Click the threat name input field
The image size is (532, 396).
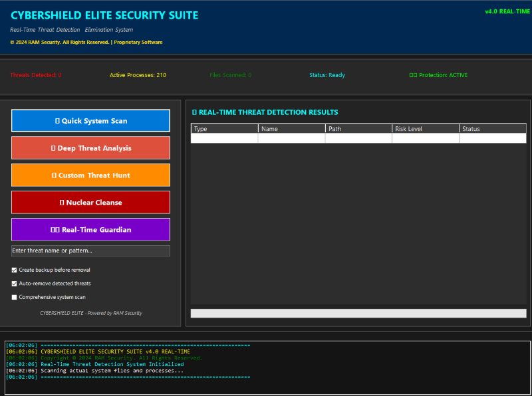90,250
